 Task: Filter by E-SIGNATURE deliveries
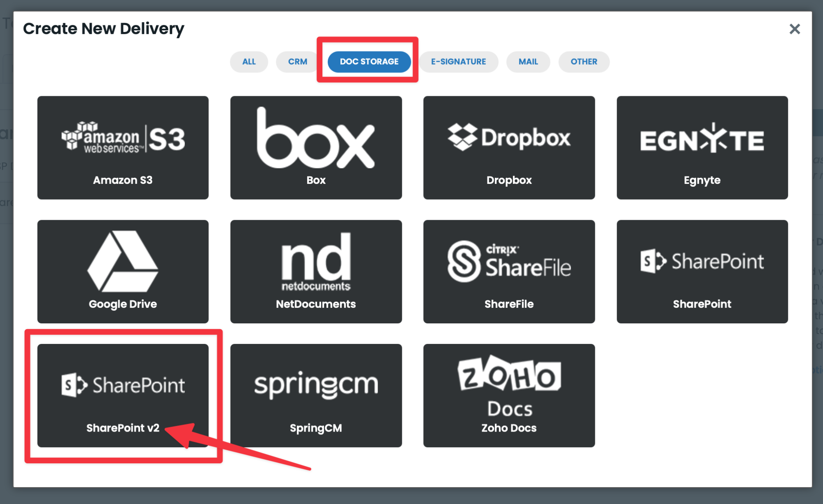(x=458, y=62)
